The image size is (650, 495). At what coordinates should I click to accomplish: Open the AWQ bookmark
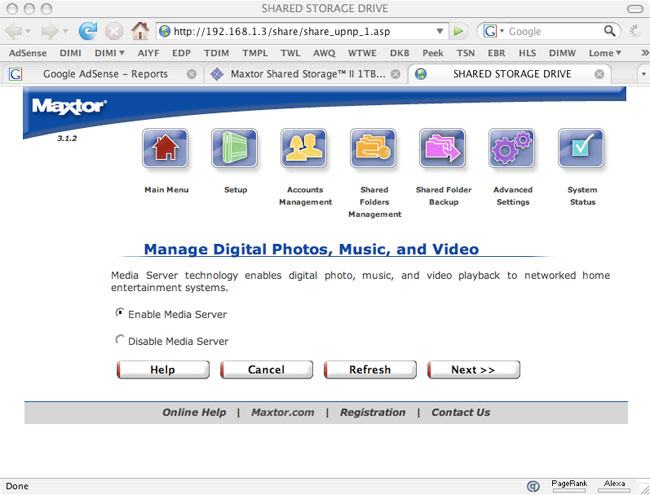click(x=324, y=53)
